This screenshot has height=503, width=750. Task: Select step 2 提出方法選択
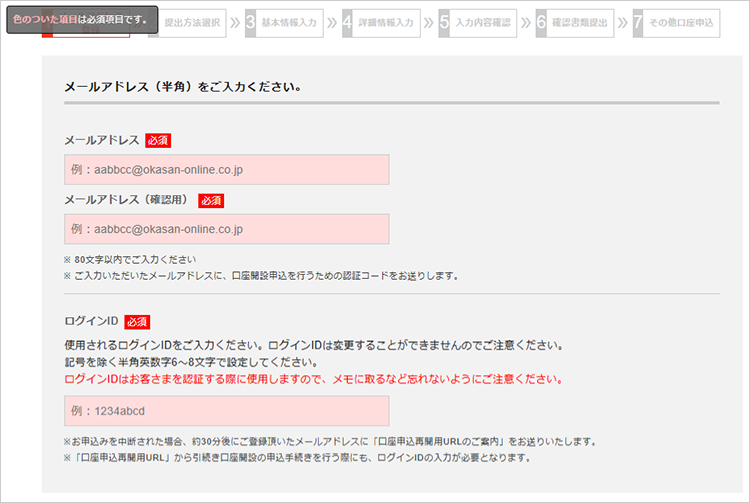tap(187, 23)
